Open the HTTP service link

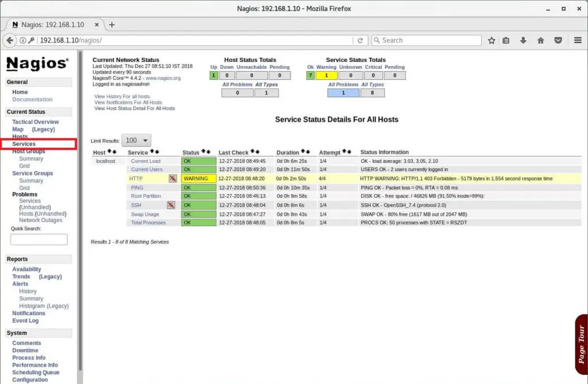tap(136, 179)
